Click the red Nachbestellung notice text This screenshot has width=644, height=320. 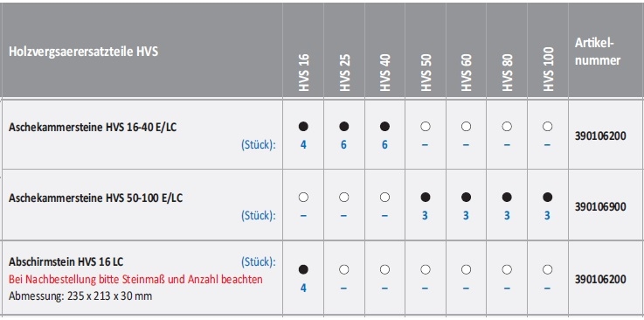(135, 280)
